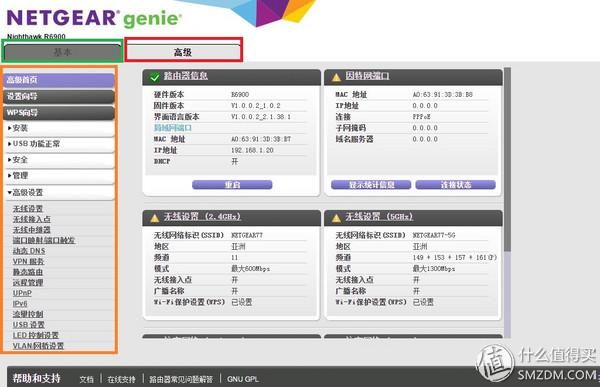Open the 动态 DNS link
600x387 pixels.
[x=29, y=251]
